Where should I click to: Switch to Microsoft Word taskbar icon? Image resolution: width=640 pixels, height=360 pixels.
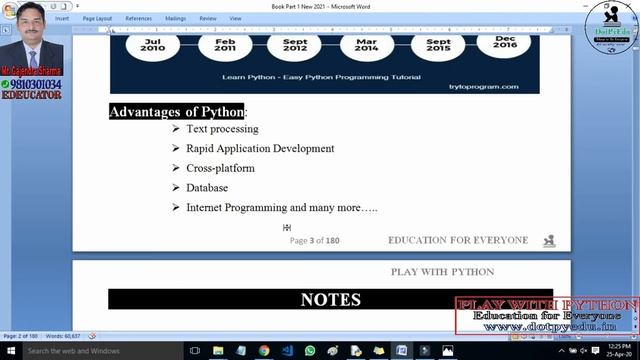tap(402, 351)
